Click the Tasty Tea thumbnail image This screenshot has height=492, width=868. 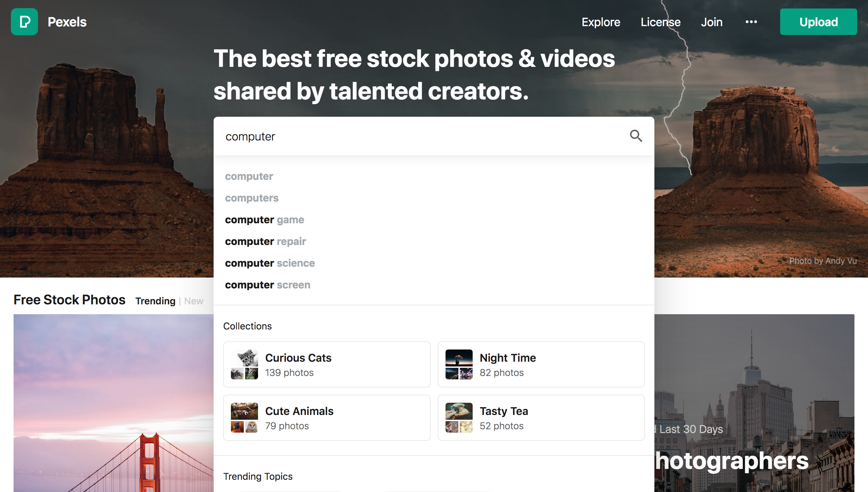pyautogui.click(x=459, y=418)
